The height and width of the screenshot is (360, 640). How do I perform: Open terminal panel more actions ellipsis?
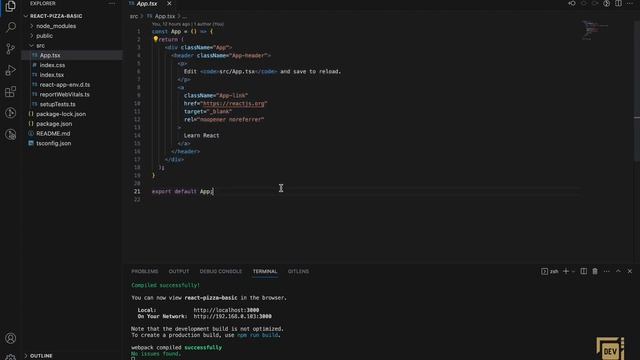click(607, 271)
